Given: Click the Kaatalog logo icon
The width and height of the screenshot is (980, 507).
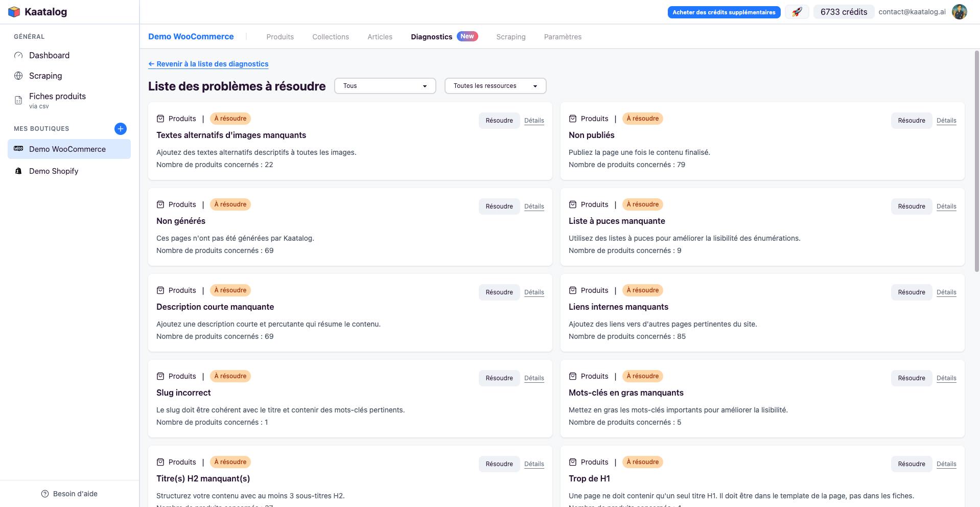Looking at the screenshot, I should [14, 12].
